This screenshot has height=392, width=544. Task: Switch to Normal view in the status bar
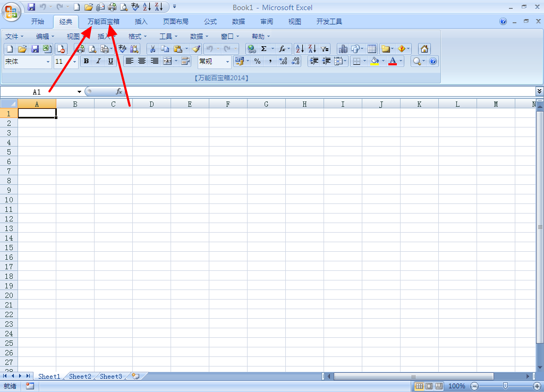click(x=419, y=386)
